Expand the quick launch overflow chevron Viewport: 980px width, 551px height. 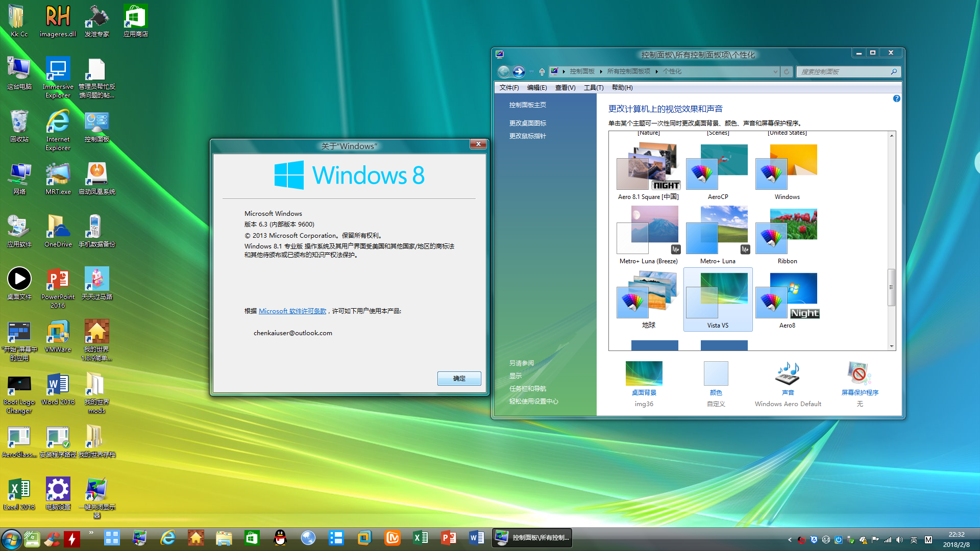coord(91,533)
